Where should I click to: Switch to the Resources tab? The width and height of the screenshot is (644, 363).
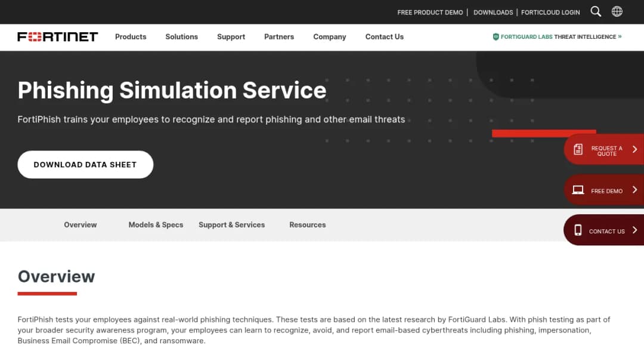coord(307,225)
